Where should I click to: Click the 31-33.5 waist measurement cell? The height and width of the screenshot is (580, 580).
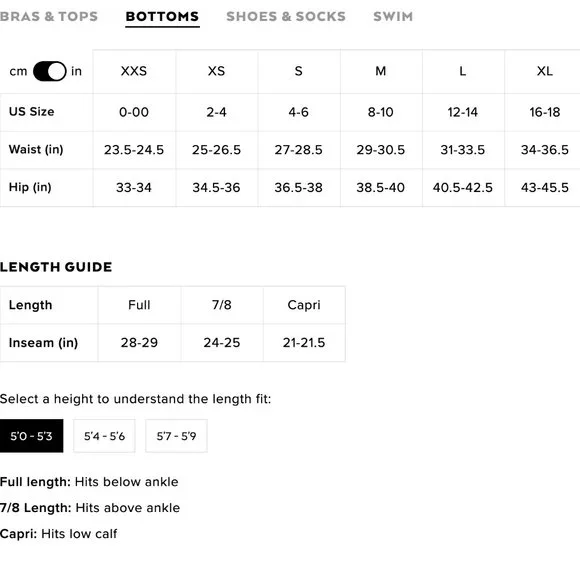[x=463, y=150]
